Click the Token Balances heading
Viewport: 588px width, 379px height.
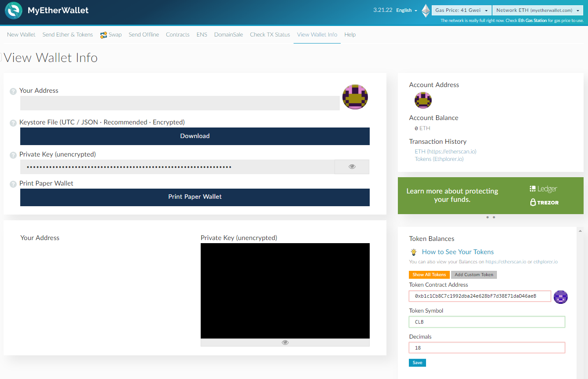[432, 239]
